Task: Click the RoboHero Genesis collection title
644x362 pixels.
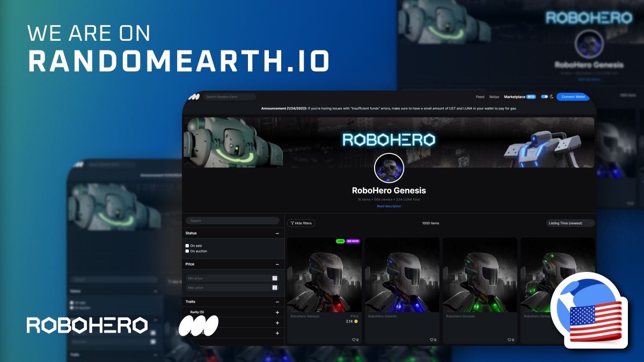Action: click(389, 190)
